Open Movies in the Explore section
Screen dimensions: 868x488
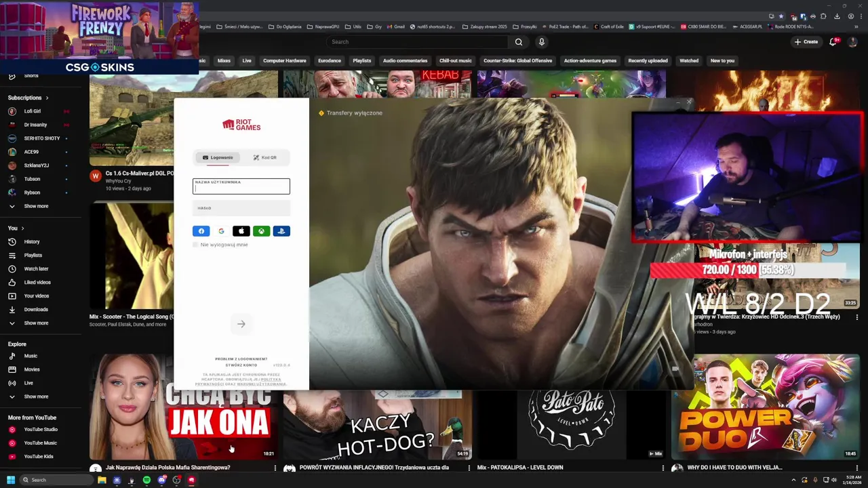[41, 369]
